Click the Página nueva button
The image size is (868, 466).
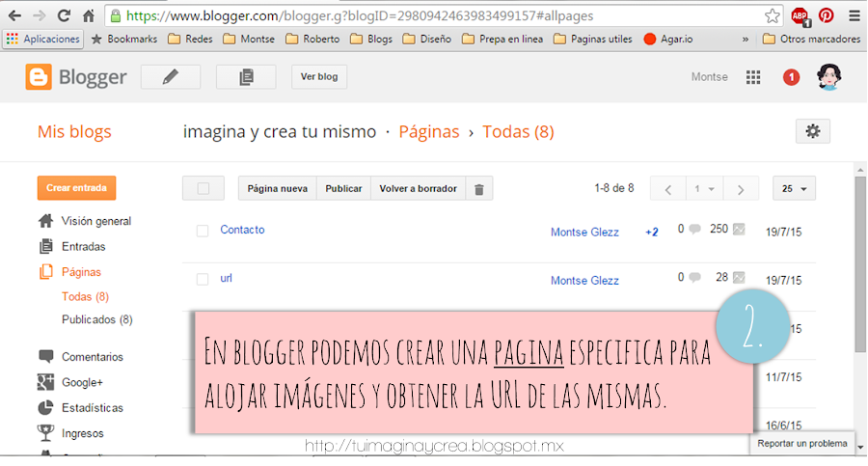tap(278, 189)
